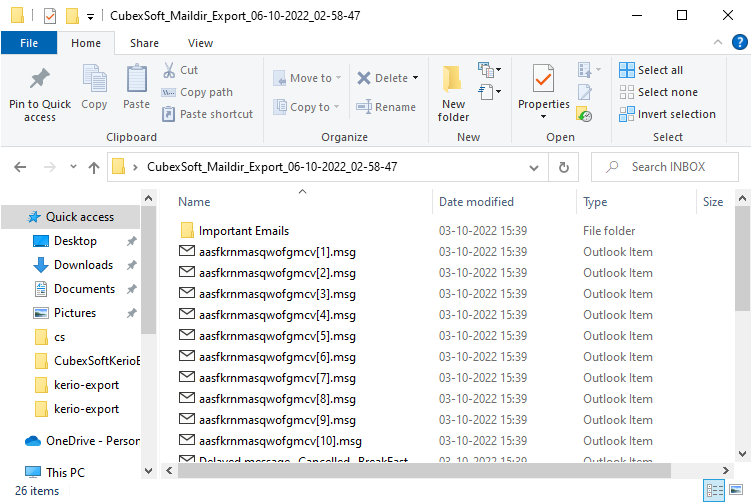Viewport: 752px width, 503px height.
Task: Click the History icon in Open group
Action: 584,115
